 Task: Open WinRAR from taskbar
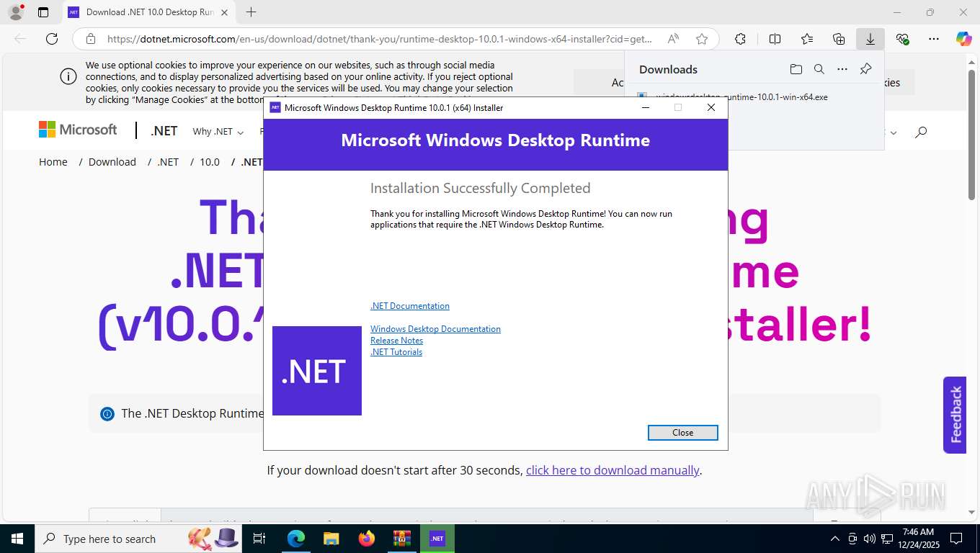(401, 539)
